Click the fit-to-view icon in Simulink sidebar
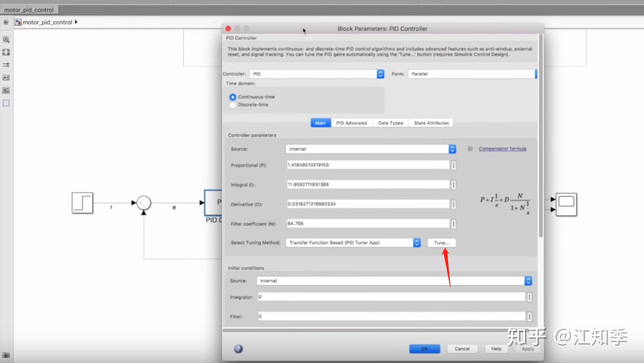This screenshot has height=363, width=644. click(x=6, y=52)
